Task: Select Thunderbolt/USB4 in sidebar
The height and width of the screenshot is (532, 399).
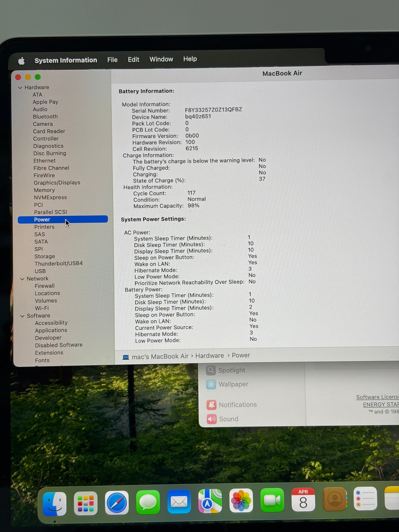Action: [x=59, y=264]
